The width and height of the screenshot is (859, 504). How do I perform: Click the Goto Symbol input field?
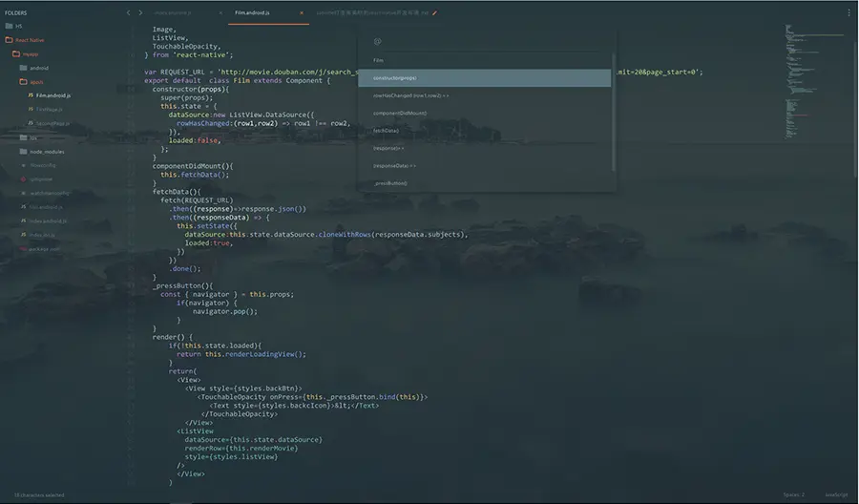pyautogui.click(x=487, y=41)
